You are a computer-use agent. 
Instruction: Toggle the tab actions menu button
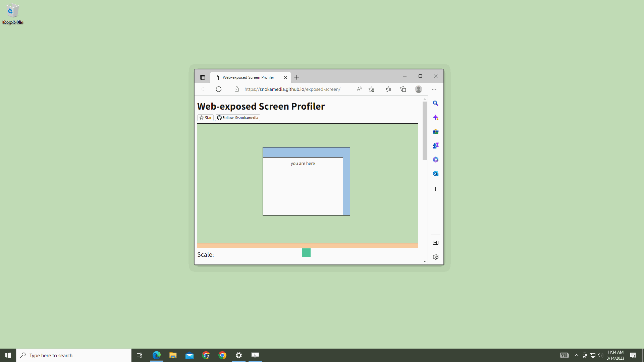pos(202,77)
